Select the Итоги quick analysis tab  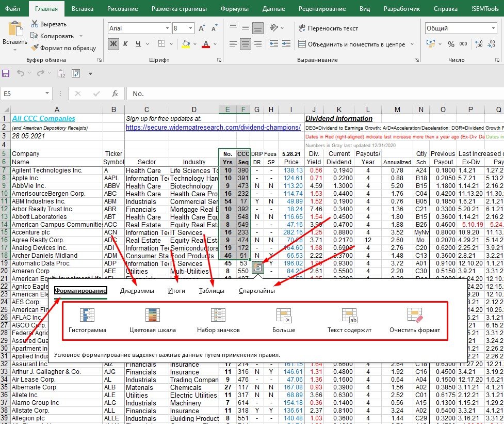[x=176, y=291]
